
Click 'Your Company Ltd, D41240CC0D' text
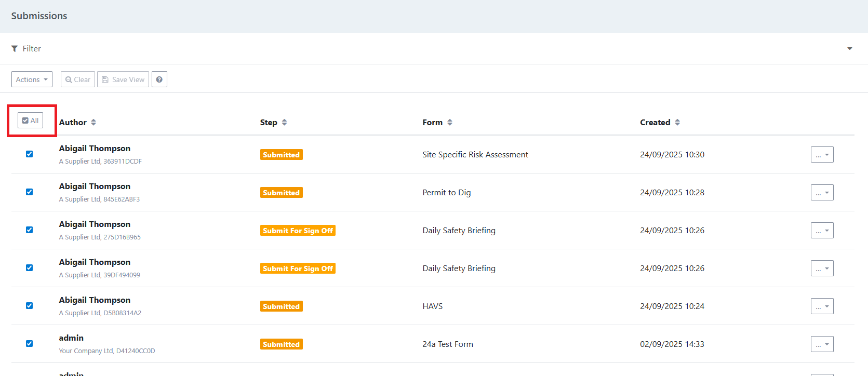tap(107, 351)
